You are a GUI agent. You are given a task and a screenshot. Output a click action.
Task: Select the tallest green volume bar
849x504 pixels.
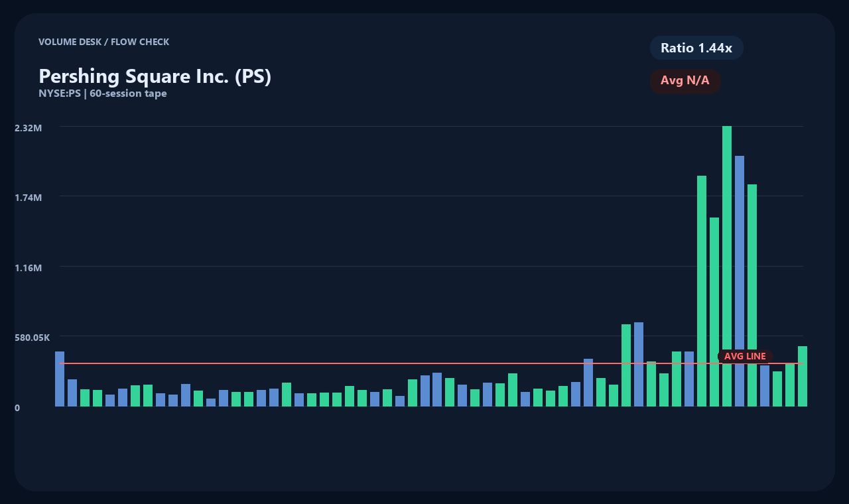727,266
